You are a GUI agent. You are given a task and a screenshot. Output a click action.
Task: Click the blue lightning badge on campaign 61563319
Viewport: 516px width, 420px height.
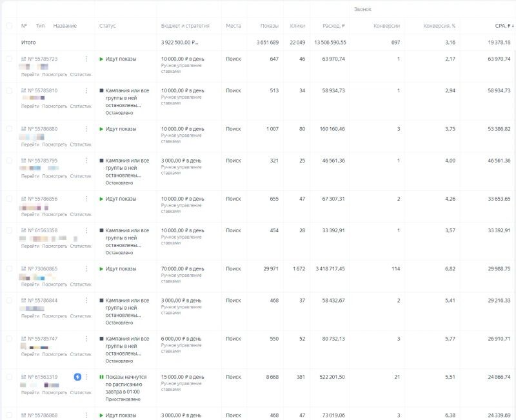(x=77, y=377)
